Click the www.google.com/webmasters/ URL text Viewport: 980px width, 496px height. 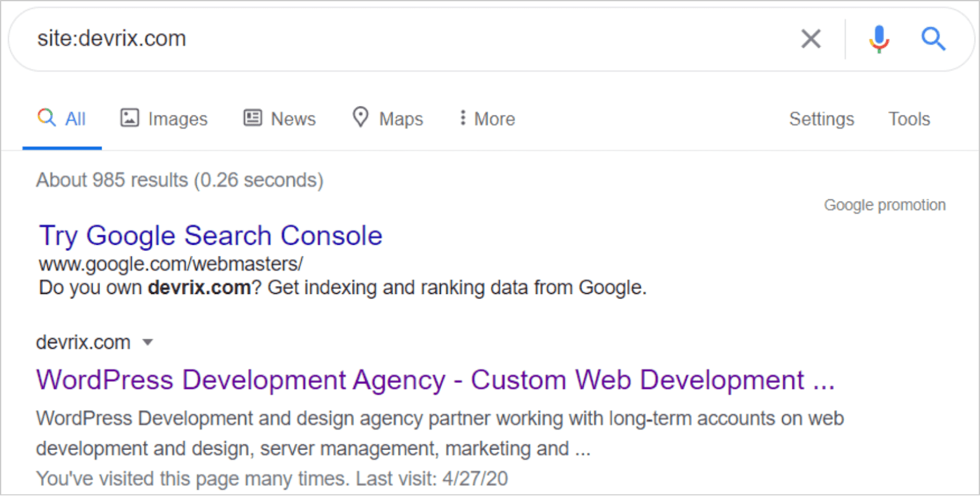coord(171,264)
